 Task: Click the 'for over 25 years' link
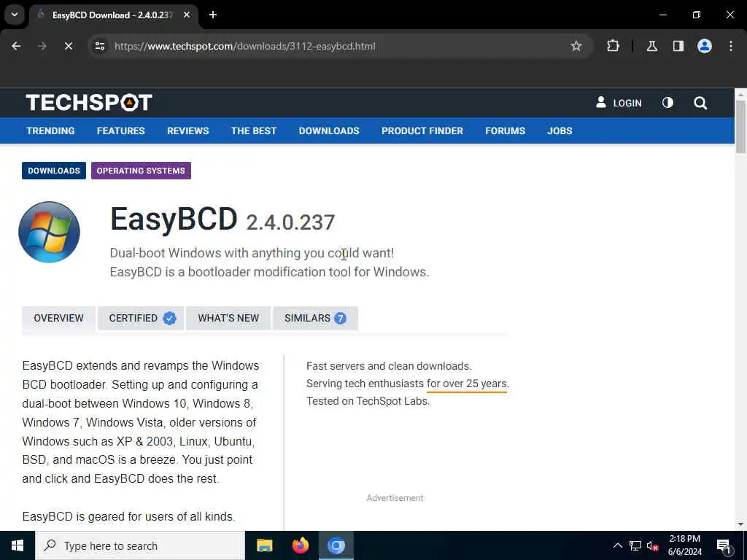pos(467,384)
